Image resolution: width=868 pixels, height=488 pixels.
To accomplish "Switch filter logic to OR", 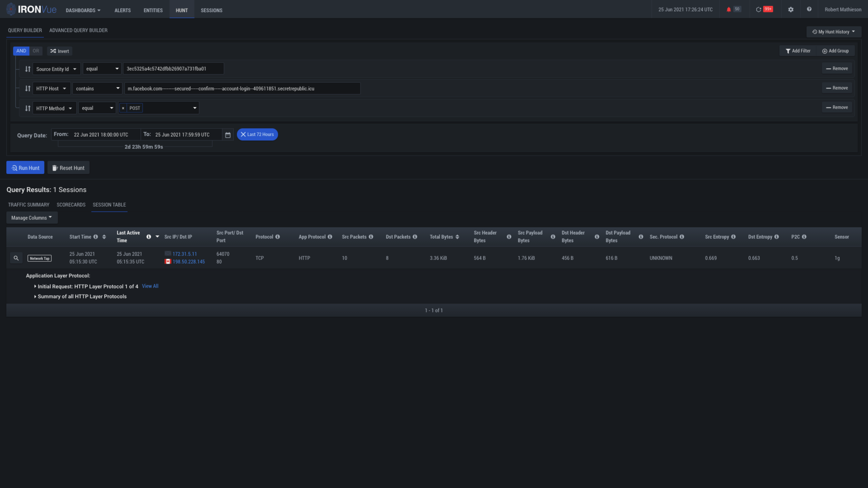I will click(36, 51).
